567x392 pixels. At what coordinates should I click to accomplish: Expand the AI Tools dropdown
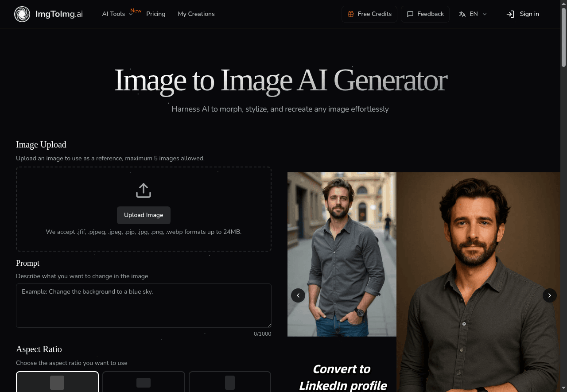coord(117,14)
